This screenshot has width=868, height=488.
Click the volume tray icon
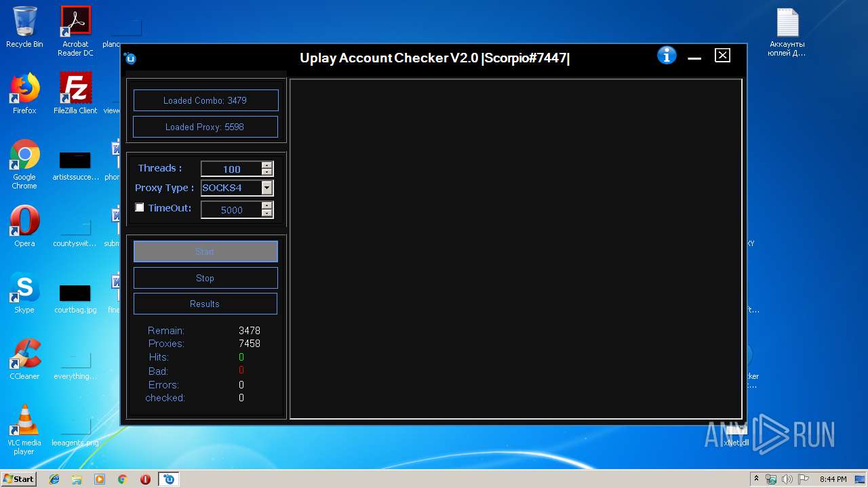(x=787, y=479)
